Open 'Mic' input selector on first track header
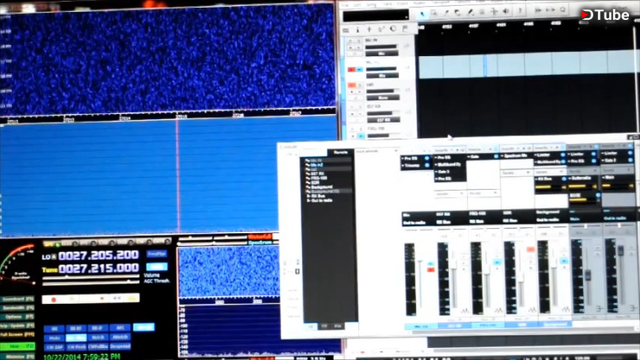The width and height of the screenshot is (640, 360). (x=382, y=53)
